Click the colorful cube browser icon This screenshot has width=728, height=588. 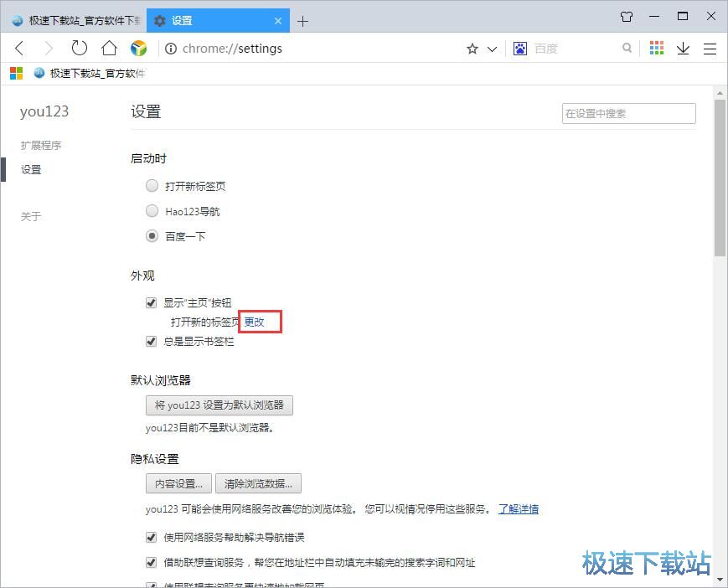138,48
